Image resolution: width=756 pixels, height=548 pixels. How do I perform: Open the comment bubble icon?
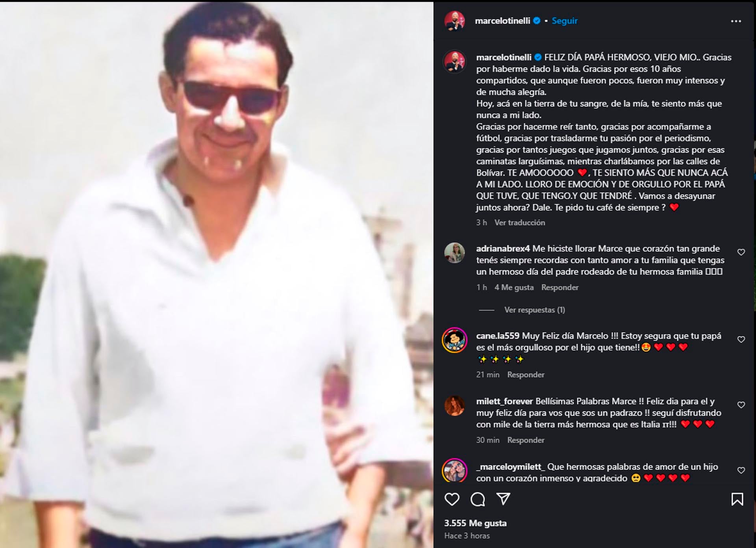coord(478,499)
